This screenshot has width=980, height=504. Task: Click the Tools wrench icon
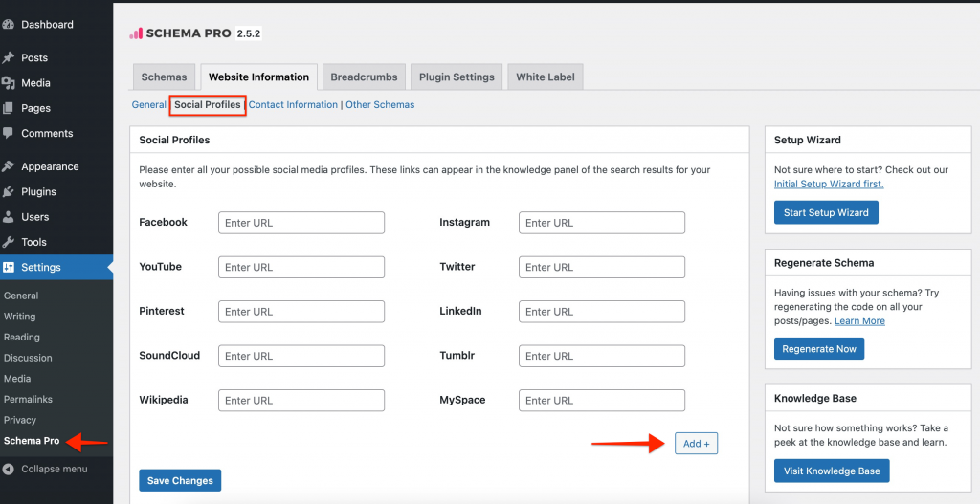coord(9,242)
